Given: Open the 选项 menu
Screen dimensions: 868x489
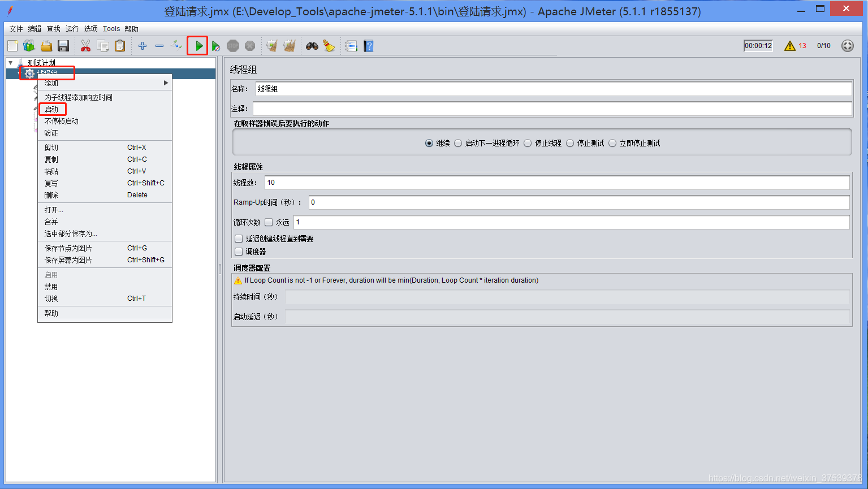Looking at the screenshot, I should (x=90, y=29).
